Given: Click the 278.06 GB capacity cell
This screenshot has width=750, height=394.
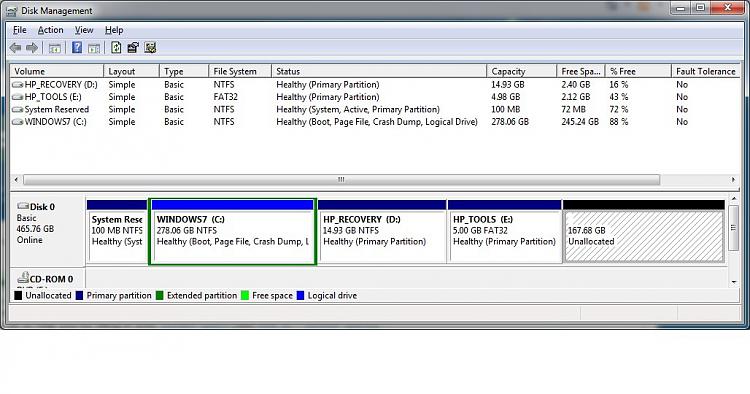Looking at the screenshot, I should [510, 122].
